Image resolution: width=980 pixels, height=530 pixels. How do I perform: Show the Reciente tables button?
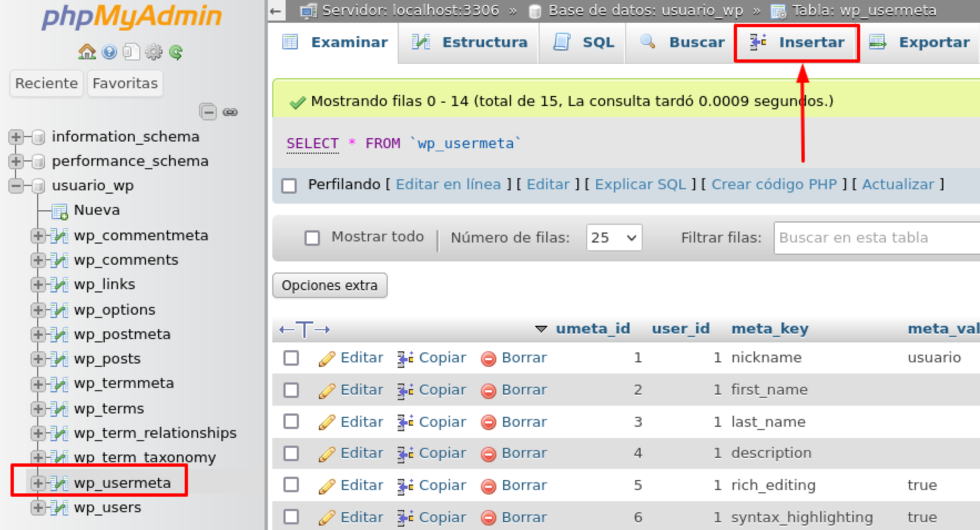[x=47, y=83]
